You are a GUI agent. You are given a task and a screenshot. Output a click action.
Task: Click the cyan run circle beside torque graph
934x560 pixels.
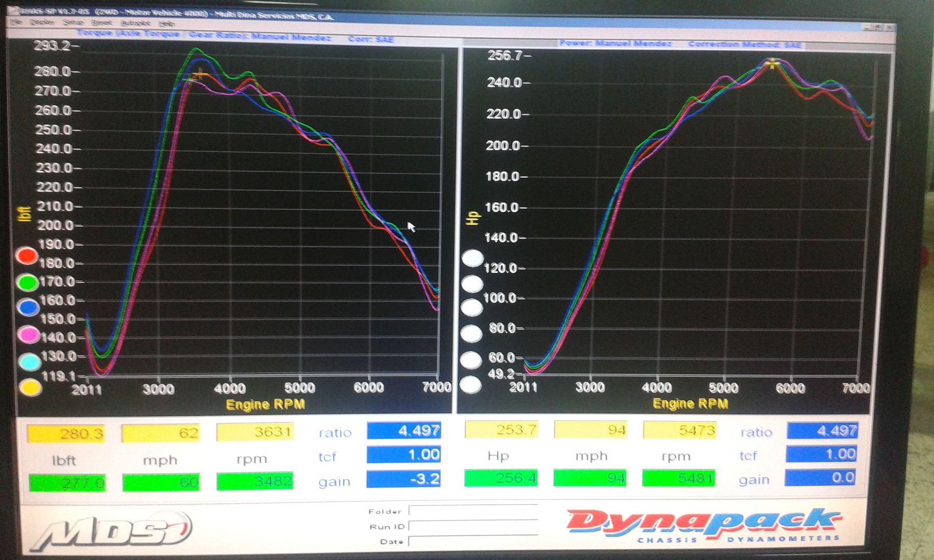(30, 361)
